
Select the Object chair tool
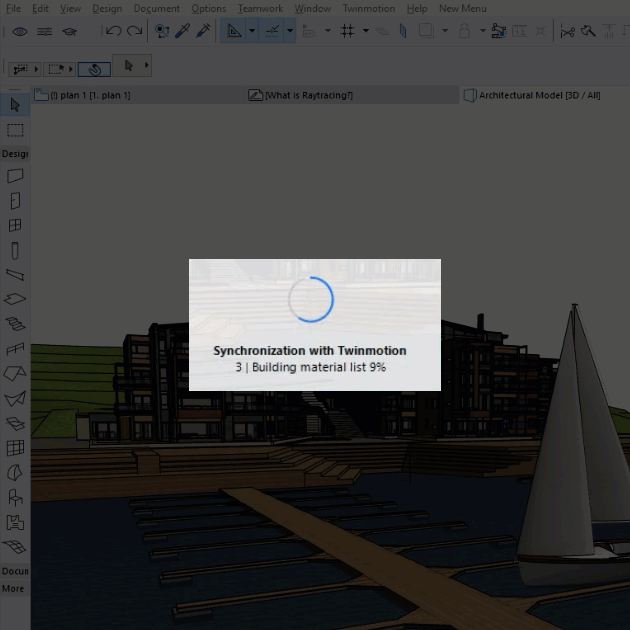click(15, 497)
